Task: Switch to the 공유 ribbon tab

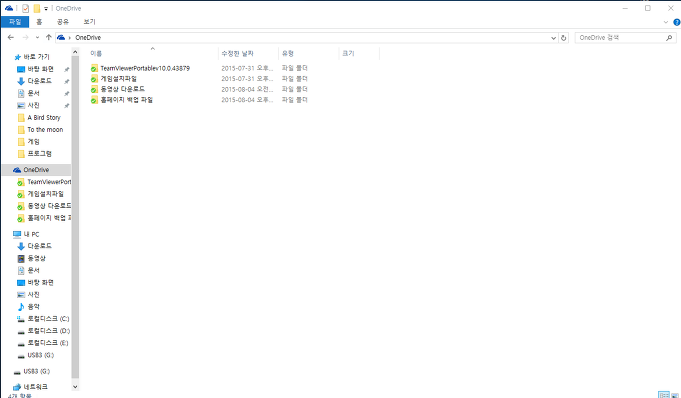Action: (x=63, y=22)
